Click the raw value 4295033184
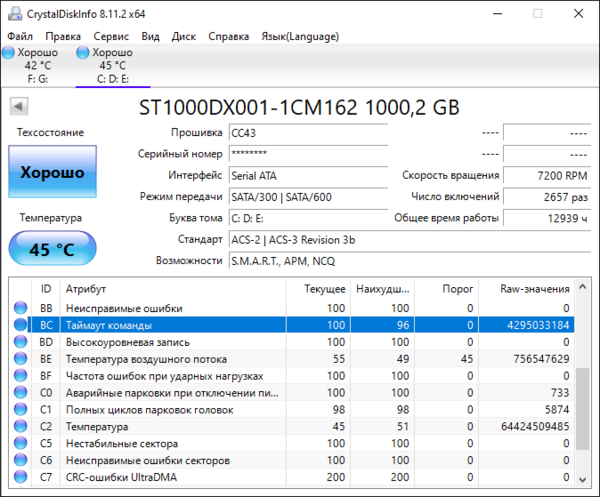Viewport: 600px width, 497px height. [538, 325]
